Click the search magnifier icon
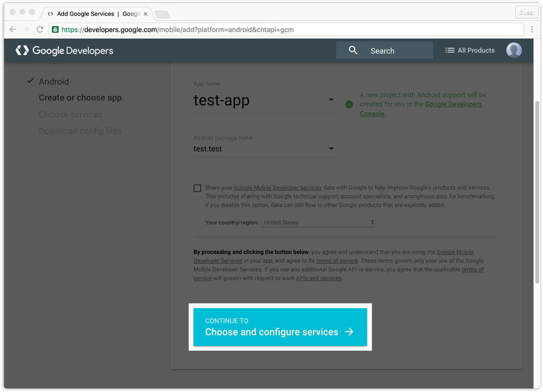This screenshot has width=543, height=392. [353, 50]
